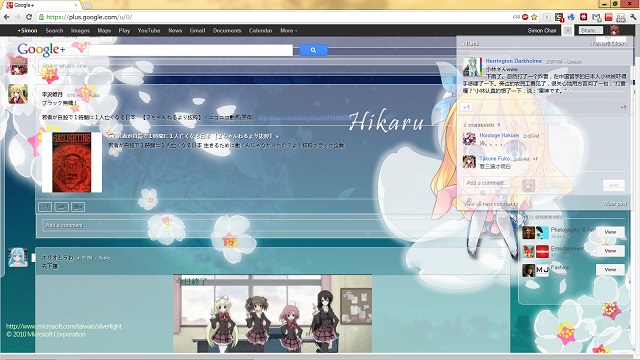Click the red chart extension icon

609,17
